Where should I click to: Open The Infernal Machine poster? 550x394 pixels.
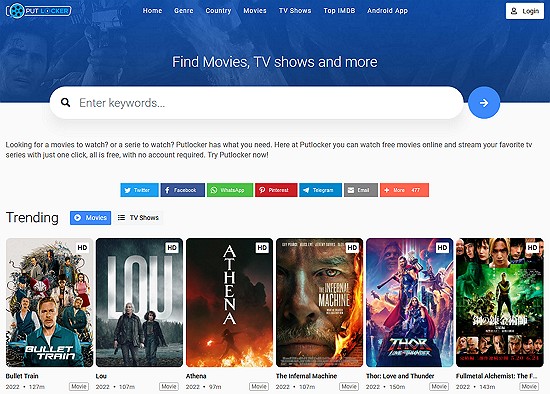click(x=320, y=302)
